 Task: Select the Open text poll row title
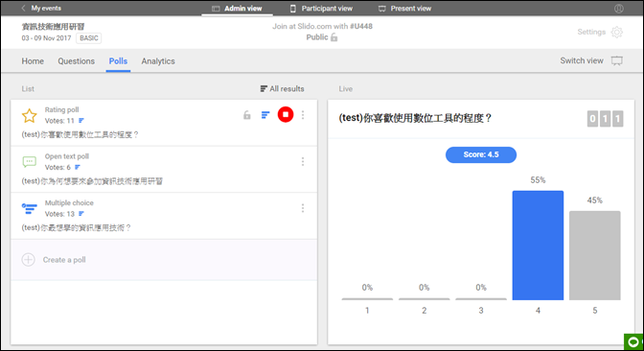[67, 156]
